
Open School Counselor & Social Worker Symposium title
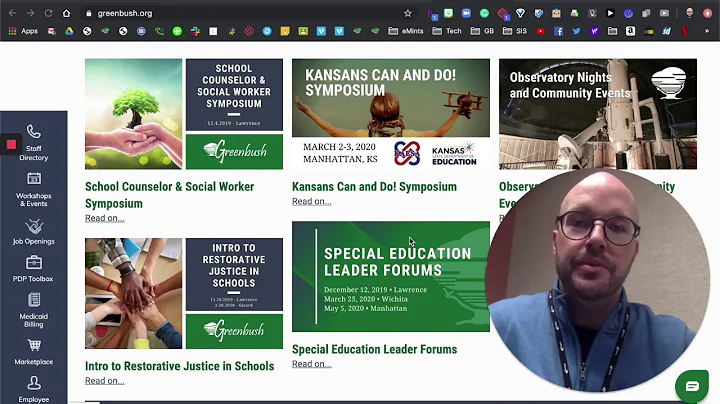169,195
